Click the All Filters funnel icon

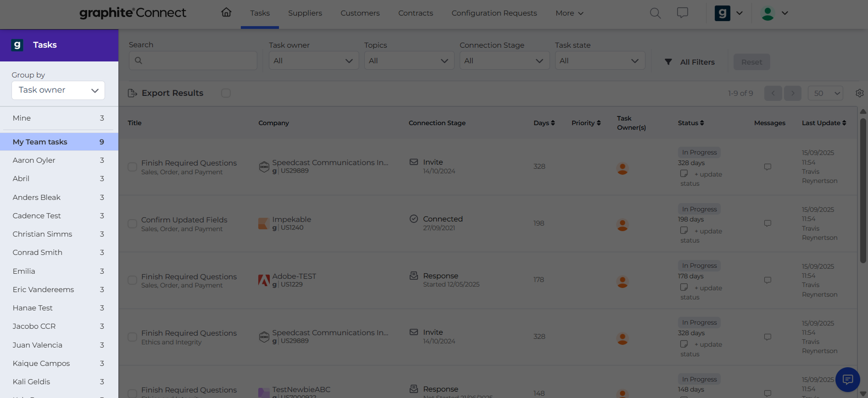click(668, 62)
